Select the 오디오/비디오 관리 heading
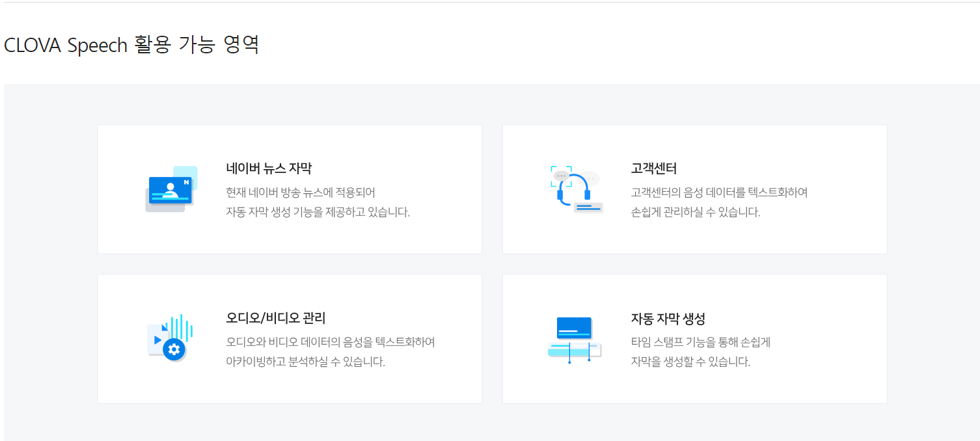The image size is (980, 441). click(276, 318)
